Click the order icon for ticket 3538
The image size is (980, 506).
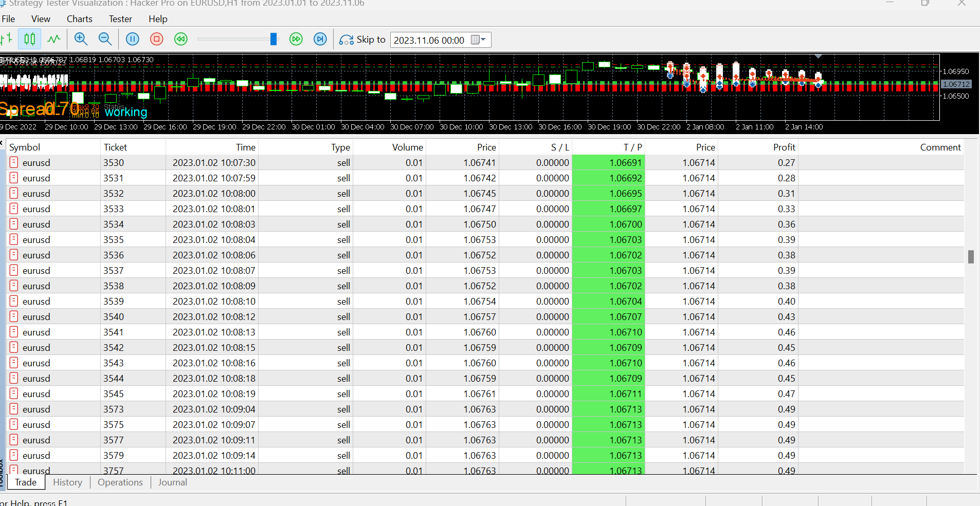click(14, 286)
